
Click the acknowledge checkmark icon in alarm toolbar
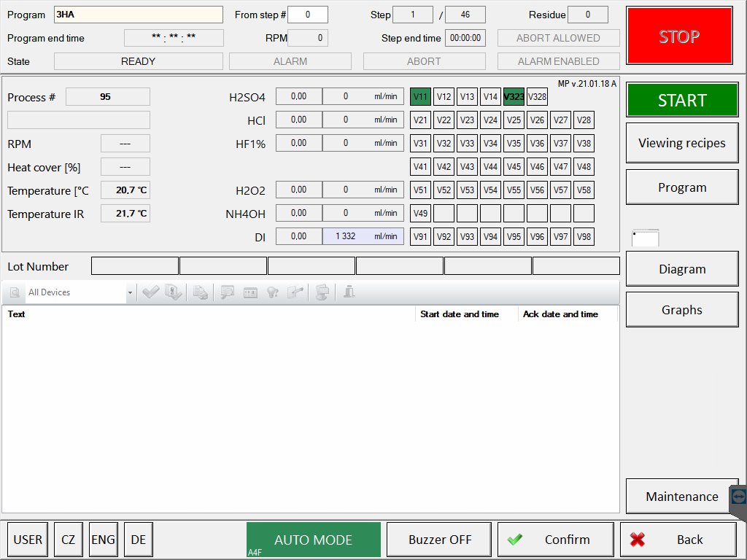click(x=151, y=292)
